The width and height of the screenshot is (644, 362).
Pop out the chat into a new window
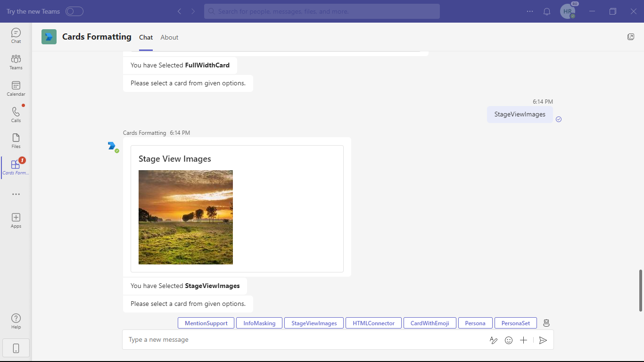[x=631, y=36]
